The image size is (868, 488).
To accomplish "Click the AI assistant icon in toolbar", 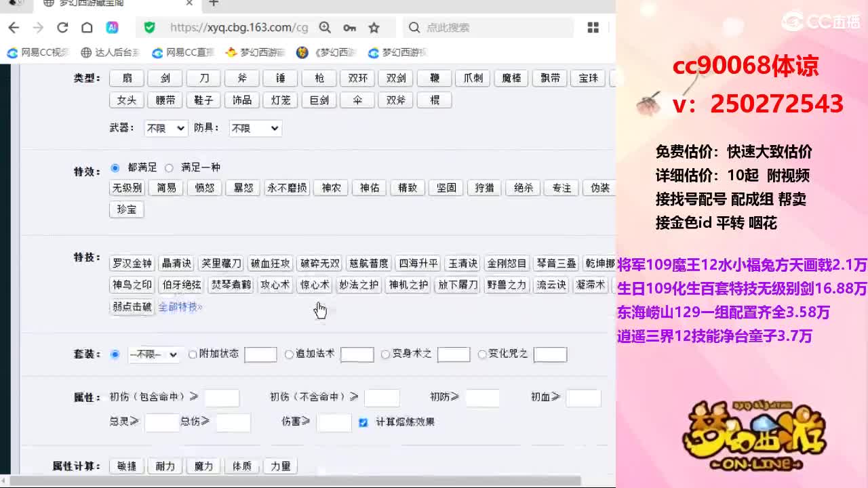I will (x=112, y=28).
